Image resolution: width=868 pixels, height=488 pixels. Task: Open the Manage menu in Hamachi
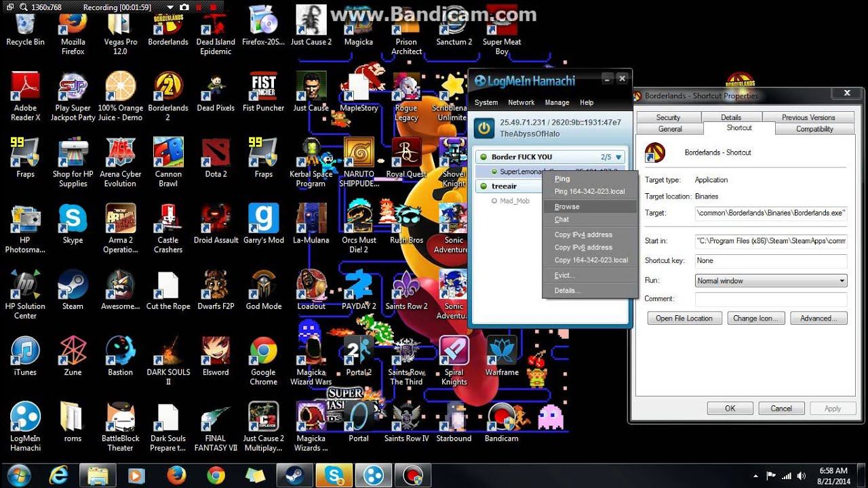pos(557,102)
